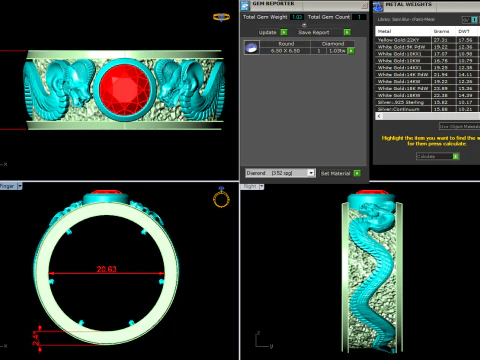Click the Save Report label
Image resolution: width=480 pixels, height=360 pixels.
point(314,32)
